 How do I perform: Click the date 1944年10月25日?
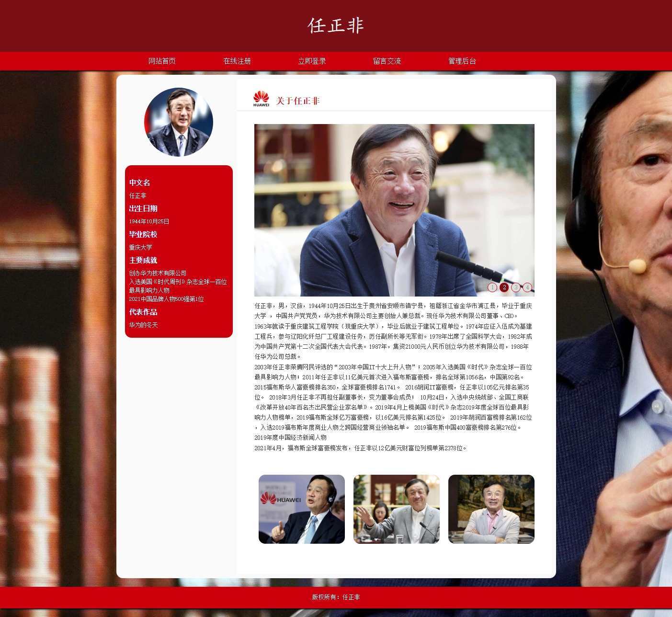tap(149, 221)
